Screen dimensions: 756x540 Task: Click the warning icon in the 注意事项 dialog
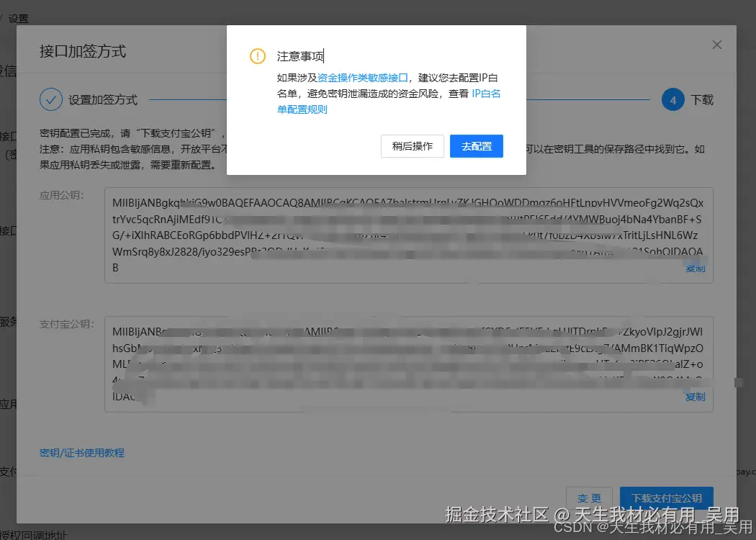(x=257, y=55)
